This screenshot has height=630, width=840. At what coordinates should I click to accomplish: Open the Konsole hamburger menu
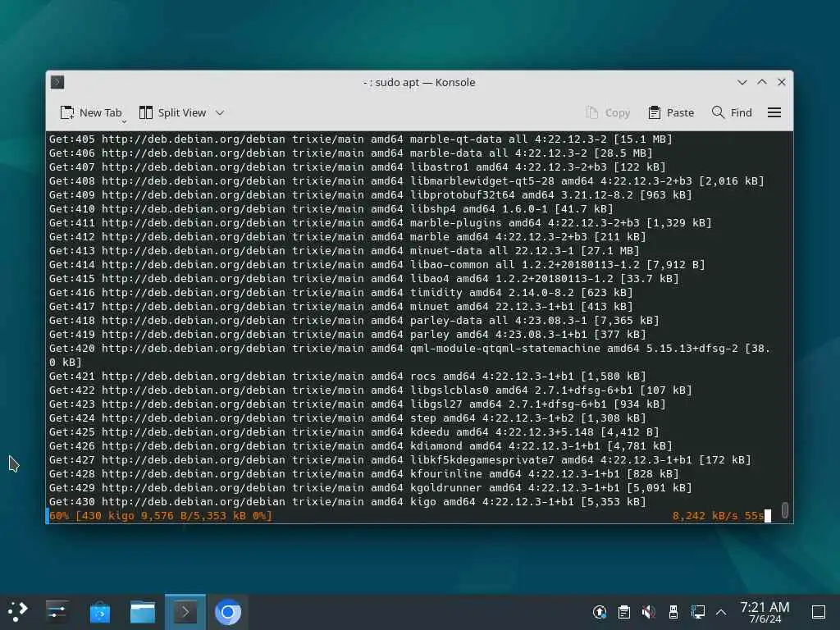tap(774, 112)
